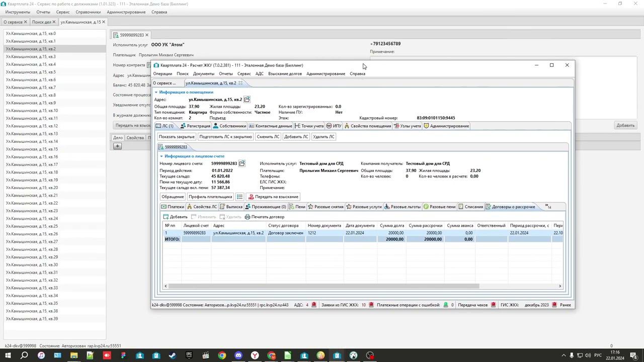Add a new installment contract with Добавить

click(x=175, y=217)
